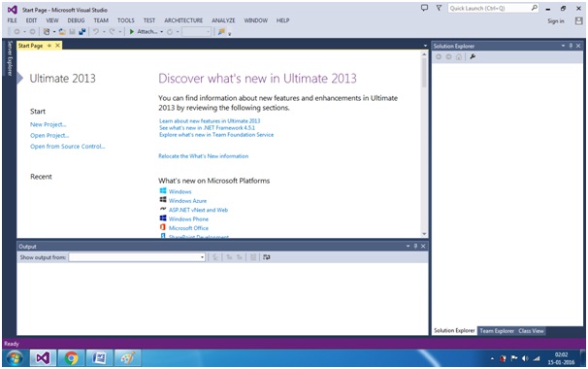Viewport: 588px width, 369px height.
Task: Expand the Attach button dropdown arrow
Action: pos(162,32)
